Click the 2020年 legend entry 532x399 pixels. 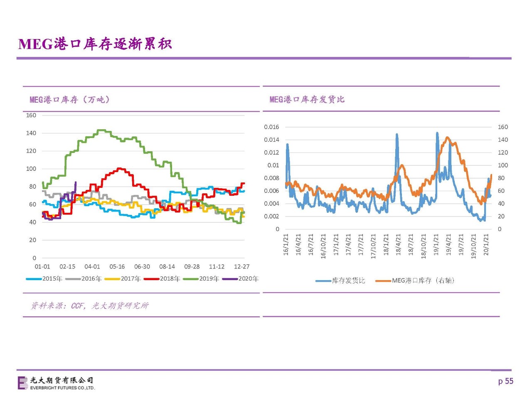pyautogui.click(x=240, y=278)
